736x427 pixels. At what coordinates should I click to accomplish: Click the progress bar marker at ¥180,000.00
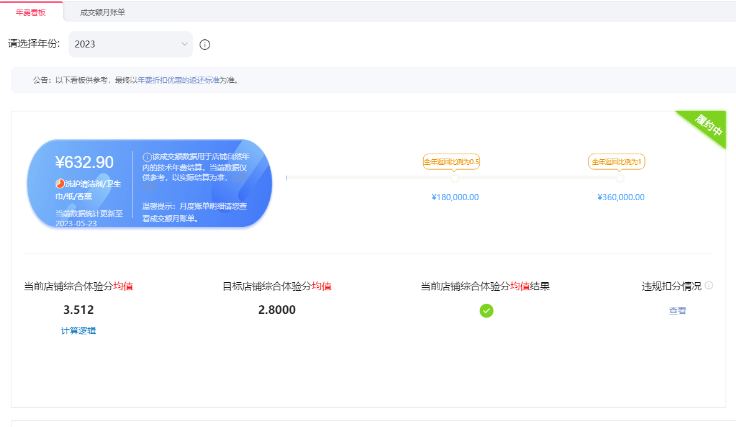(x=454, y=178)
